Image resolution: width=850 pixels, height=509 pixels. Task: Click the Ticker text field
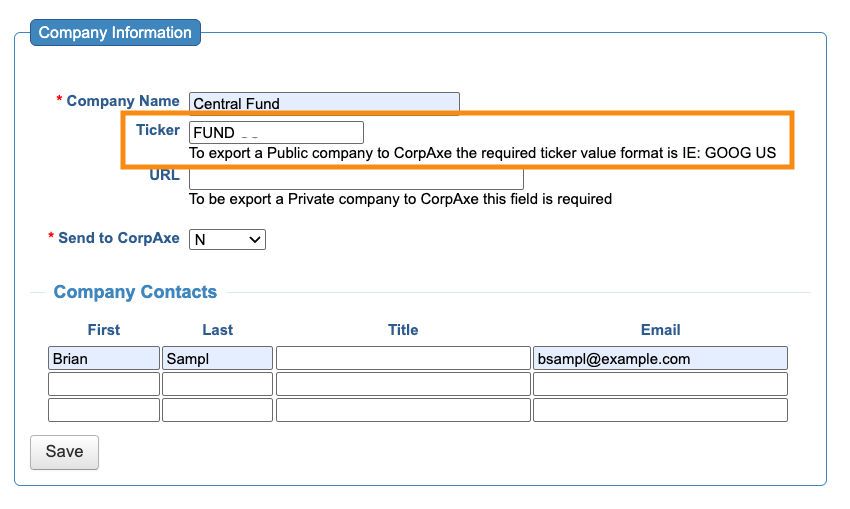pos(276,133)
